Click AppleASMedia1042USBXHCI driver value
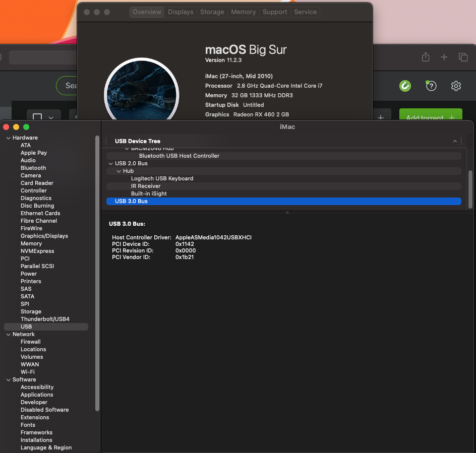476x453 pixels. point(213,237)
